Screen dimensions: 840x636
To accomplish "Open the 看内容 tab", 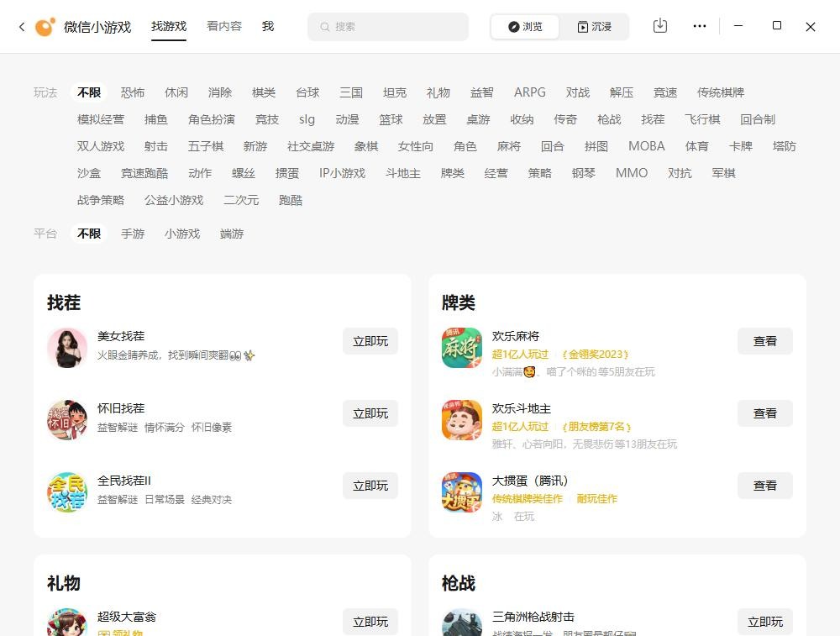I will click(x=224, y=26).
